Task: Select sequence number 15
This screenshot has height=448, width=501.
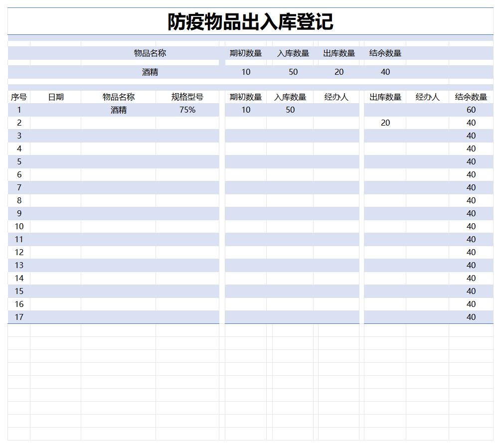Action: coord(19,291)
